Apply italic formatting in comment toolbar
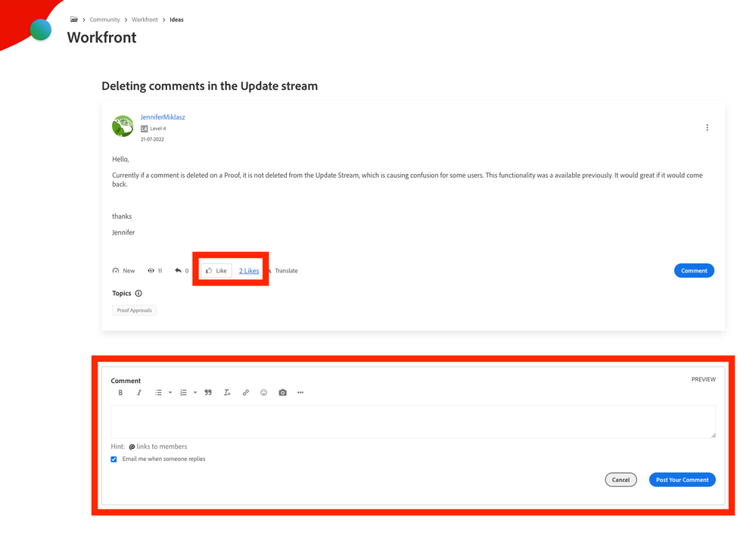 139,393
